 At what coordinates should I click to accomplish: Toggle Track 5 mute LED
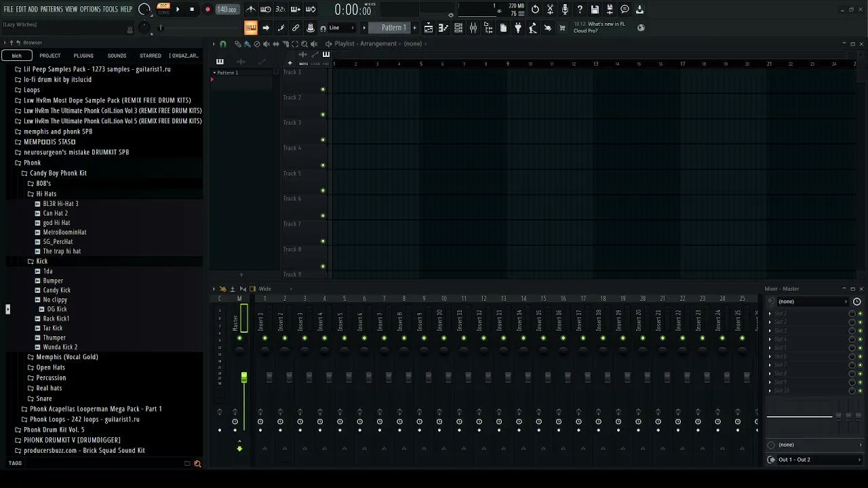click(x=323, y=190)
